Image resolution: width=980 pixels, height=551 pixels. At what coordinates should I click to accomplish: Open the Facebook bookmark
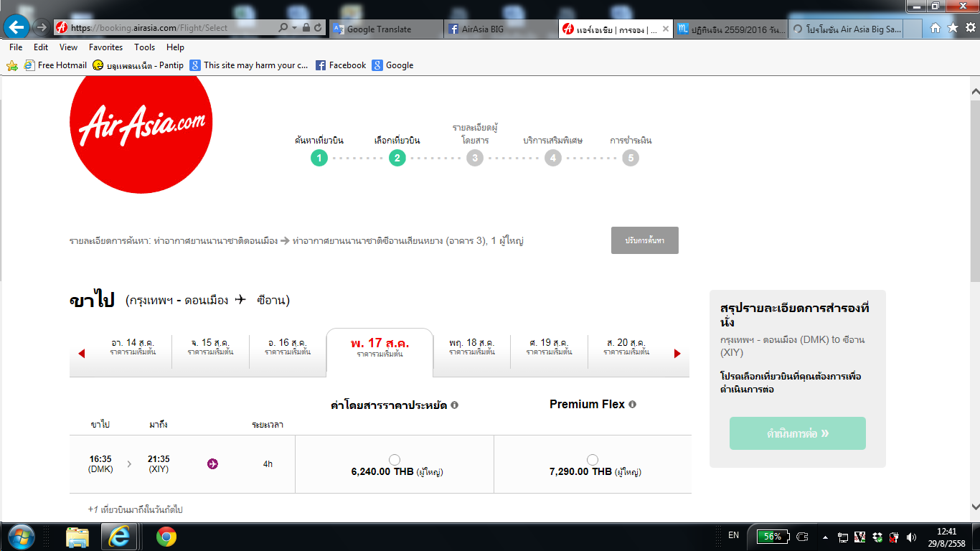pyautogui.click(x=341, y=65)
